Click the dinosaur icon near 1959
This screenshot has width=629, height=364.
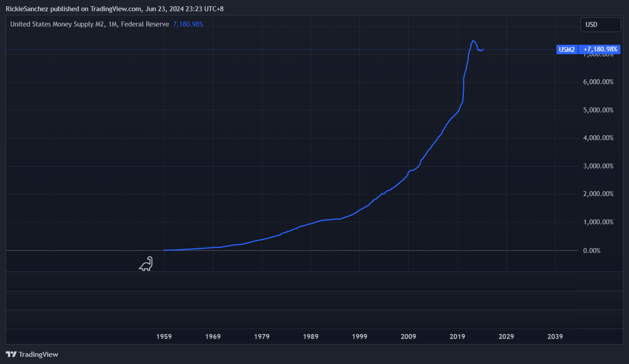point(146,264)
